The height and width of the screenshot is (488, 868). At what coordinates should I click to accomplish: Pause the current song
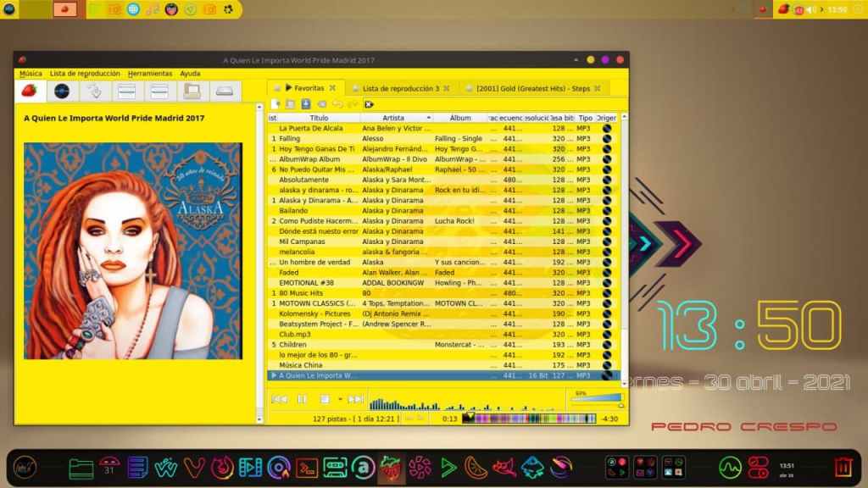click(x=302, y=399)
